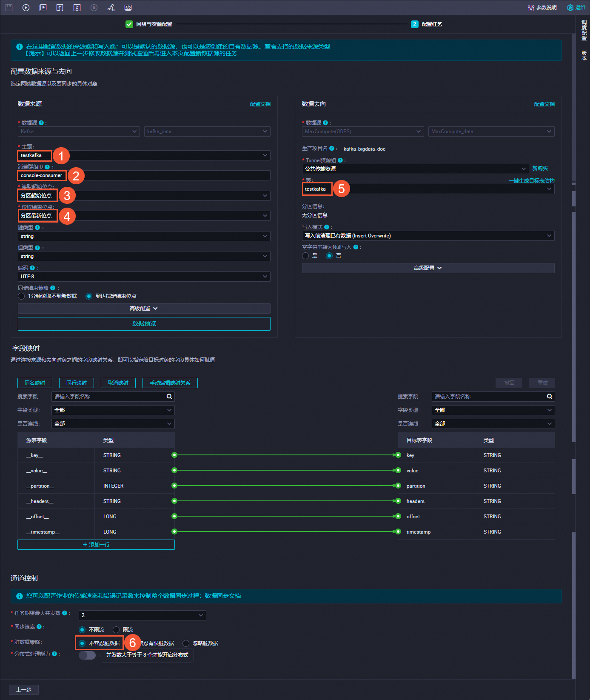Viewport: 590px width, 700px height.
Task: Open the 键类型 string dropdown
Action: tap(144, 236)
